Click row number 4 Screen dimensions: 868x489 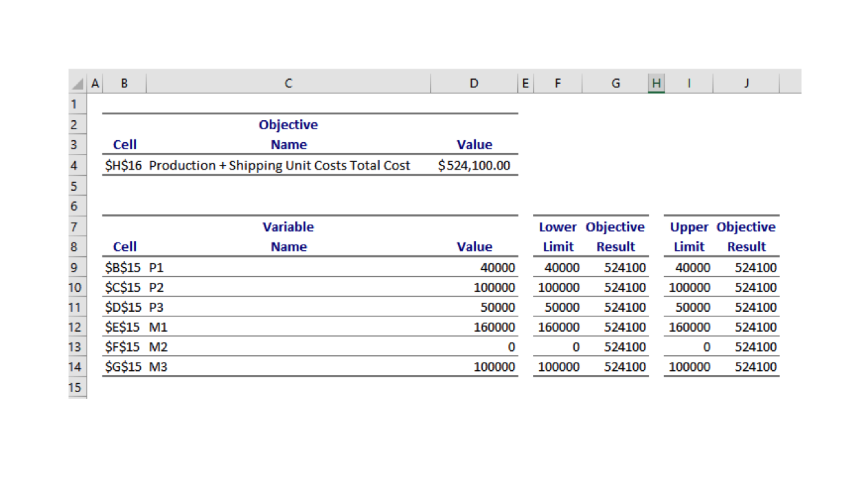(75, 165)
